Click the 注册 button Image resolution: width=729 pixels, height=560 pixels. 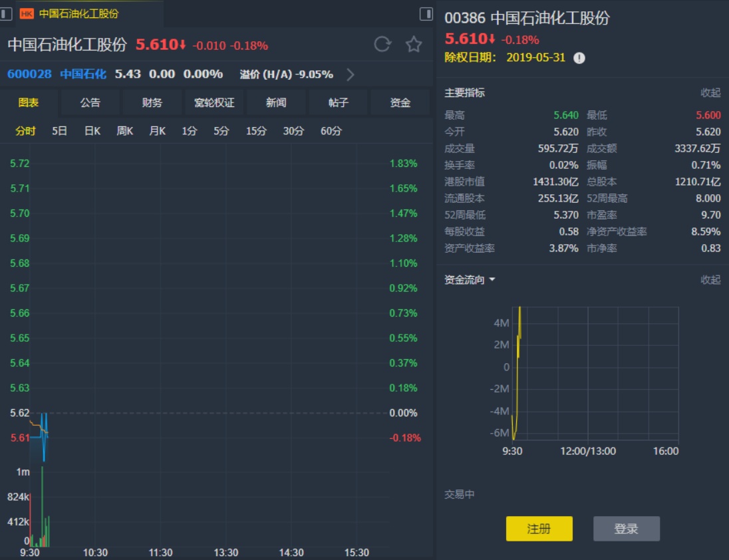(539, 529)
